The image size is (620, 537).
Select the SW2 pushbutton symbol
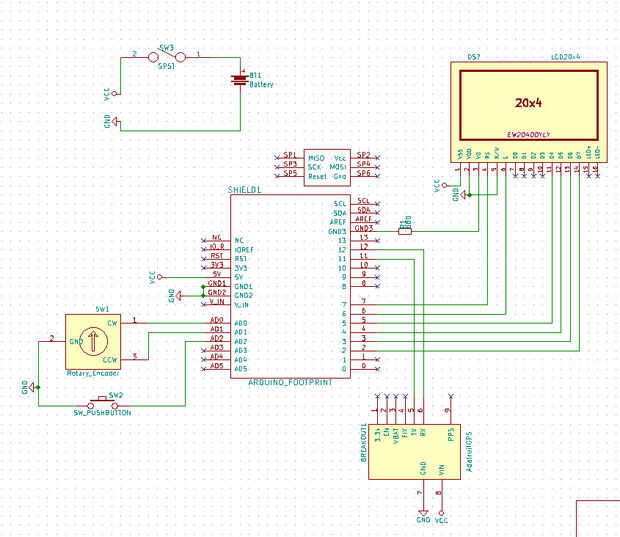[x=102, y=403]
